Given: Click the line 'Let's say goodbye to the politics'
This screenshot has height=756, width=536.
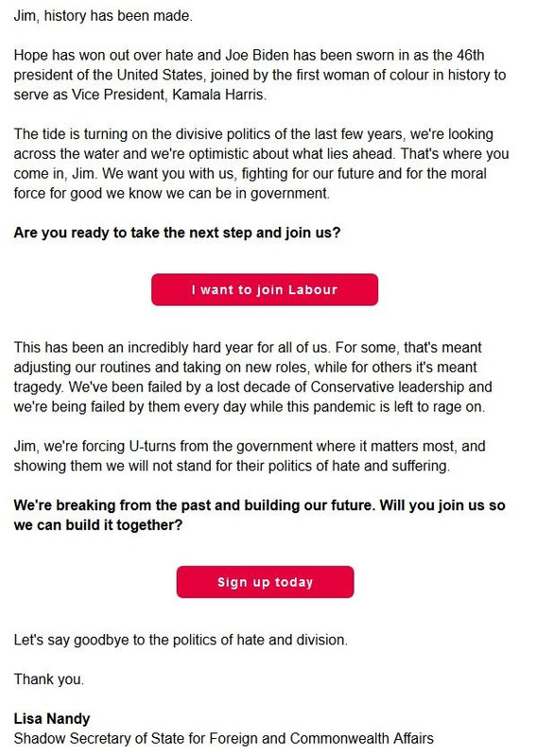Looking at the screenshot, I should (x=181, y=641).
